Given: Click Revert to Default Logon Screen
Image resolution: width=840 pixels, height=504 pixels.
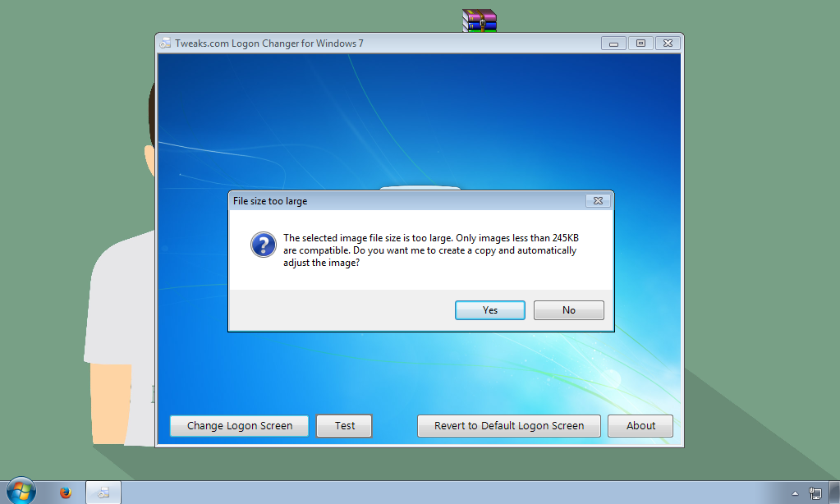Looking at the screenshot, I should tap(509, 426).
